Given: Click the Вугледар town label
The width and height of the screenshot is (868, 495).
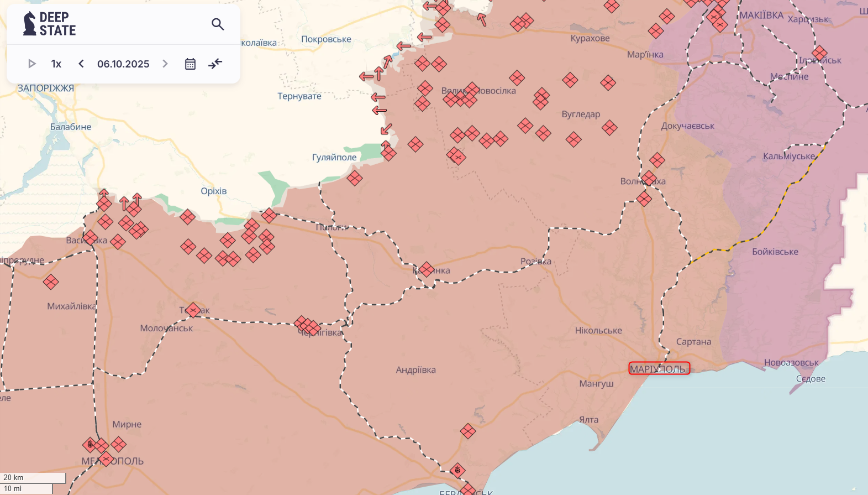Looking at the screenshot, I should [x=581, y=114].
